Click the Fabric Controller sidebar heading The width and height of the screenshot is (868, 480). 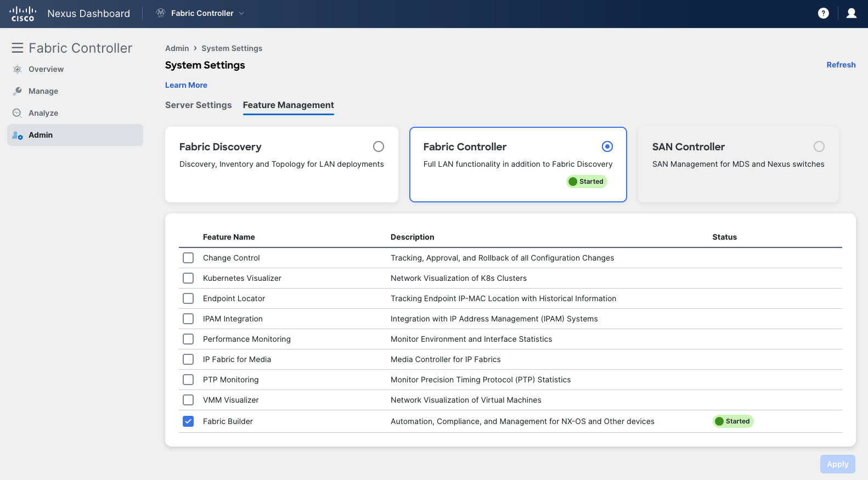[81, 48]
